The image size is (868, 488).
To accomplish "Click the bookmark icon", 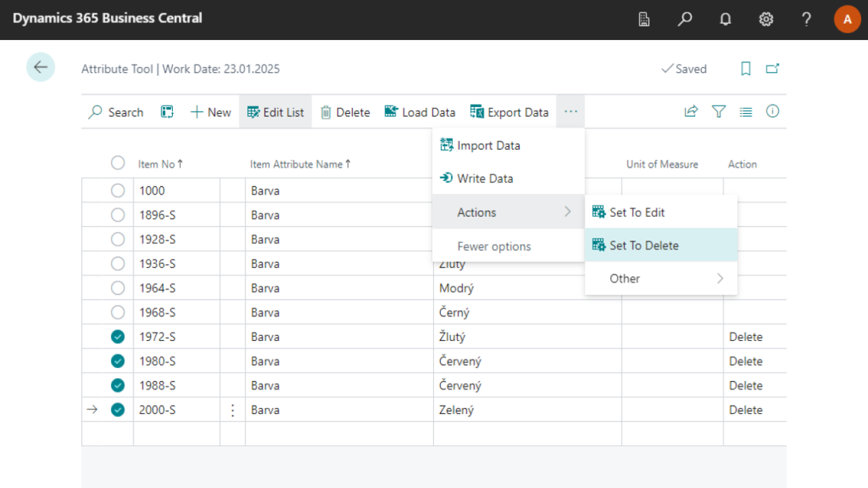I will [746, 68].
